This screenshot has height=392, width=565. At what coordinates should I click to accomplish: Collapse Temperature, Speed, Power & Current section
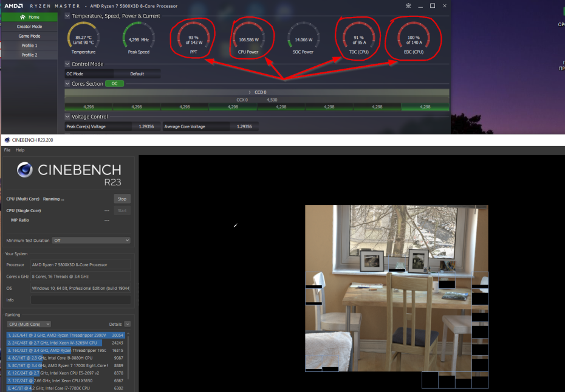(67, 16)
